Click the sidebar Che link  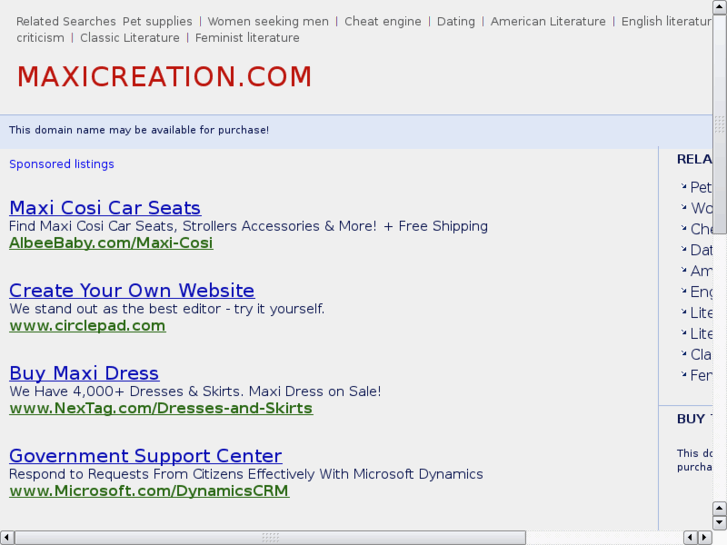click(x=701, y=229)
